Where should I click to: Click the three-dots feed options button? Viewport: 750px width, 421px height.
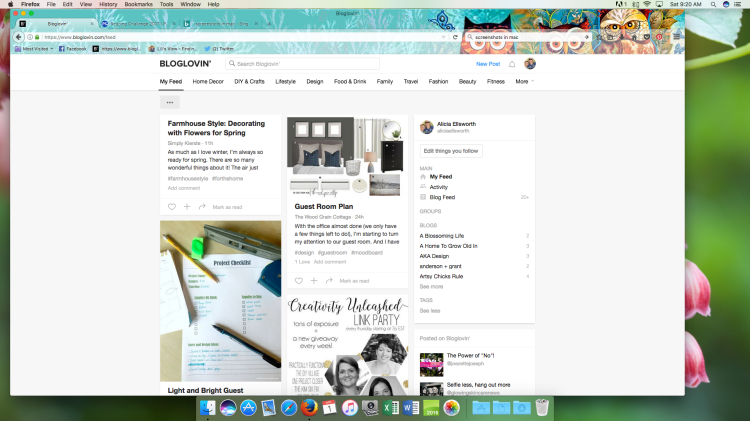(170, 102)
